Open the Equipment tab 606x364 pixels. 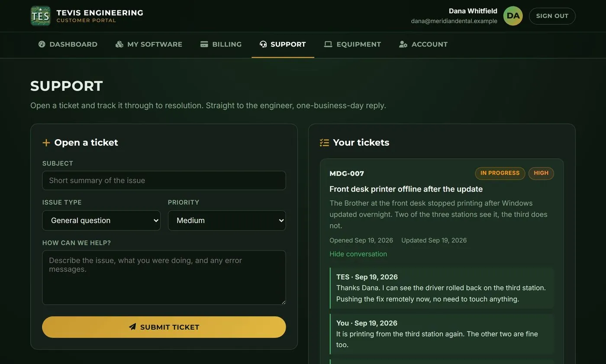pos(352,44)
